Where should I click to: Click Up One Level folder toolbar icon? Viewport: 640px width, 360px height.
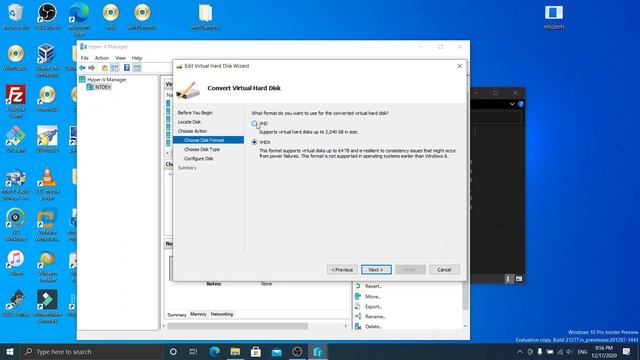104,68
